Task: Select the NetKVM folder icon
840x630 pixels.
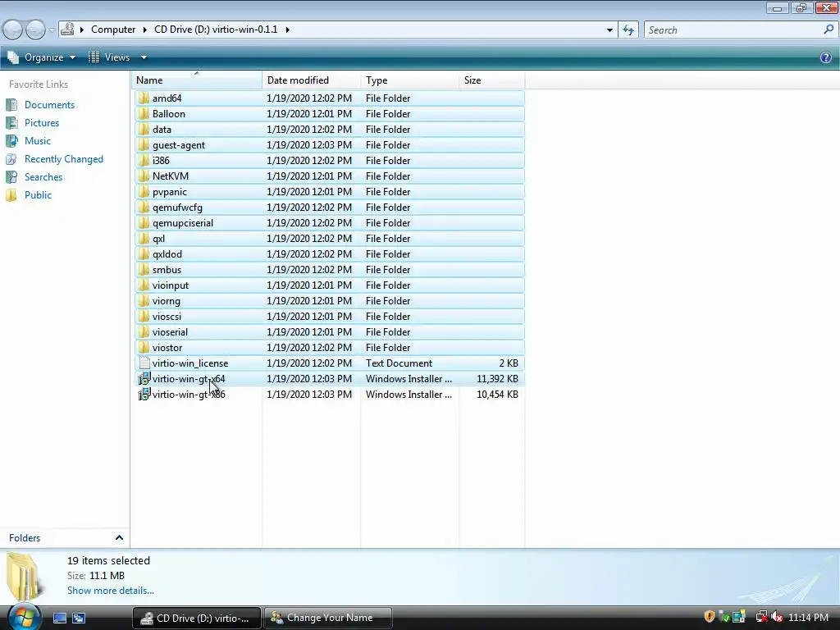Action: click(x=144, y=176)
